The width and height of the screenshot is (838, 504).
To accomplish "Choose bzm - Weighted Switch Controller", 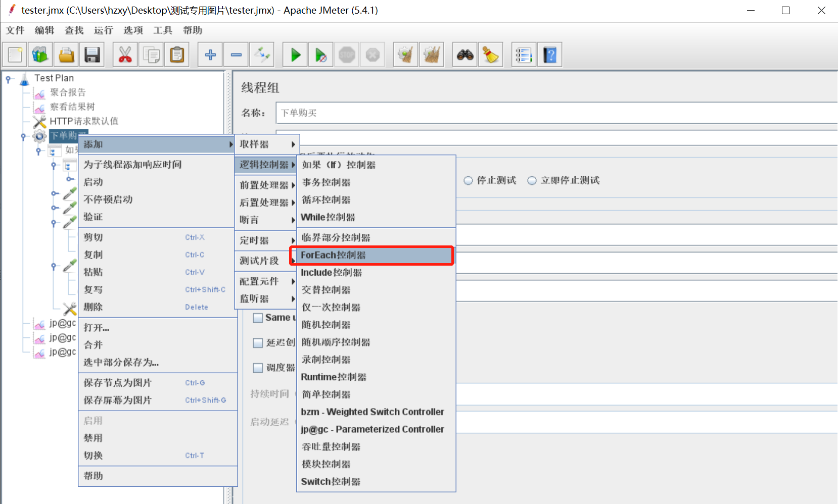I will [376, 412].
